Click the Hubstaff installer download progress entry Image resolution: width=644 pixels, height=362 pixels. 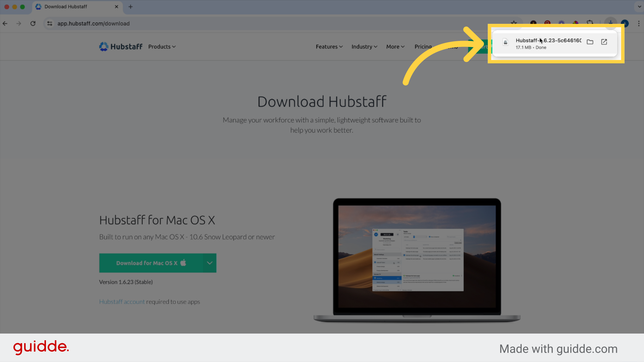(543, 44)
